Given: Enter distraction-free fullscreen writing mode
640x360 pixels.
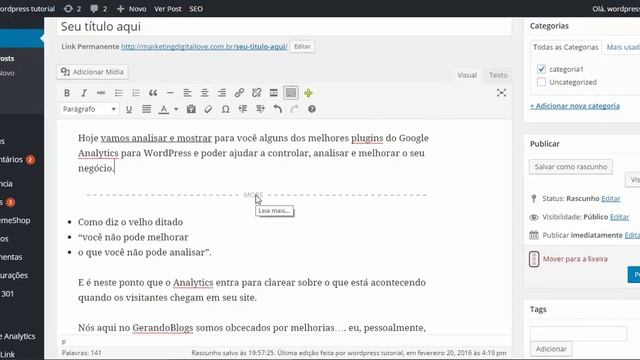Looking at the screenshot, I should pos(501,93).
